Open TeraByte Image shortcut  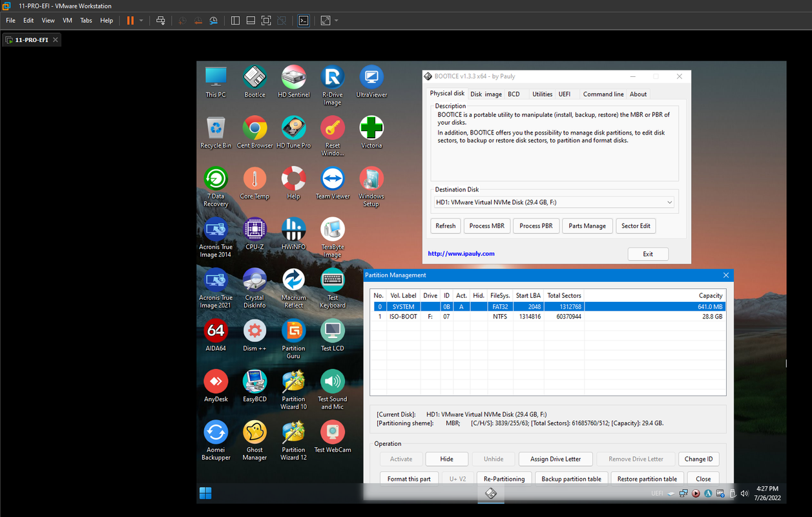pos(333,238)
